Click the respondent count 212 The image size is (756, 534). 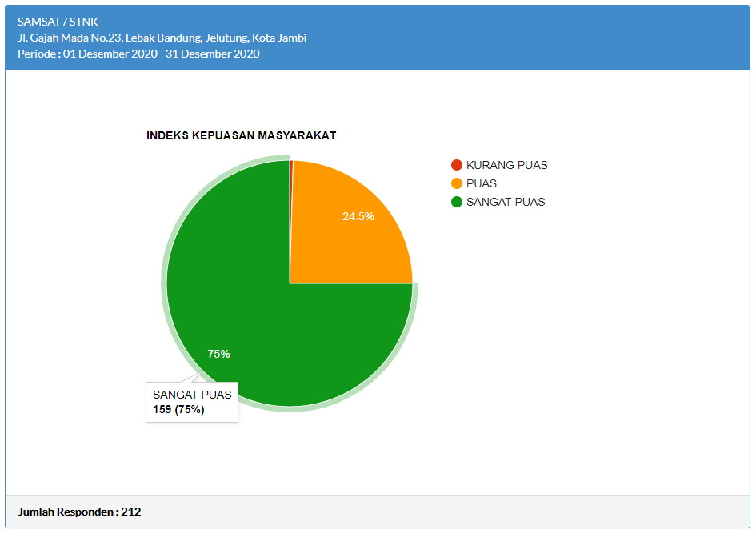[131, 512]
